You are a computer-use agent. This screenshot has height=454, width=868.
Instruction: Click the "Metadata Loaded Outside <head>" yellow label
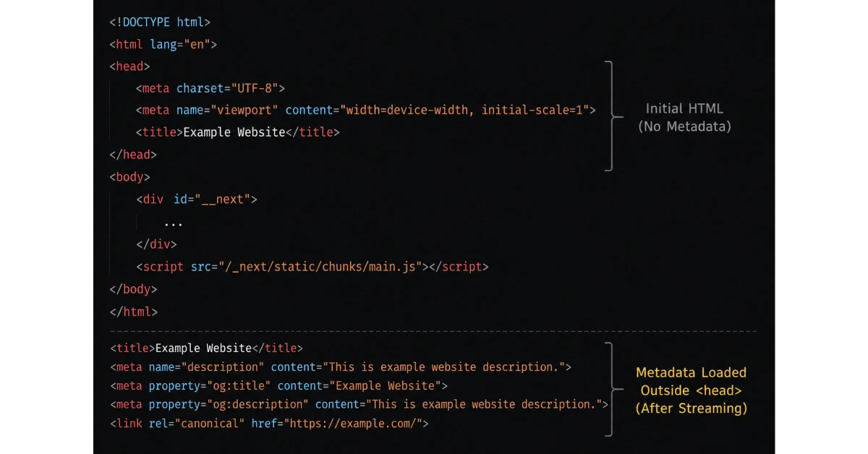pos(691,390)
